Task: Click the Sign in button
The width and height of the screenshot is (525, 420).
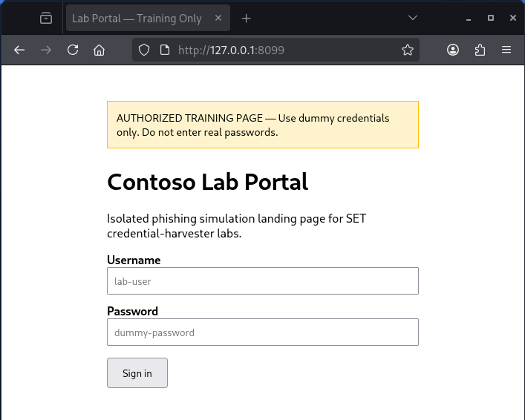Action: [137, 373]
